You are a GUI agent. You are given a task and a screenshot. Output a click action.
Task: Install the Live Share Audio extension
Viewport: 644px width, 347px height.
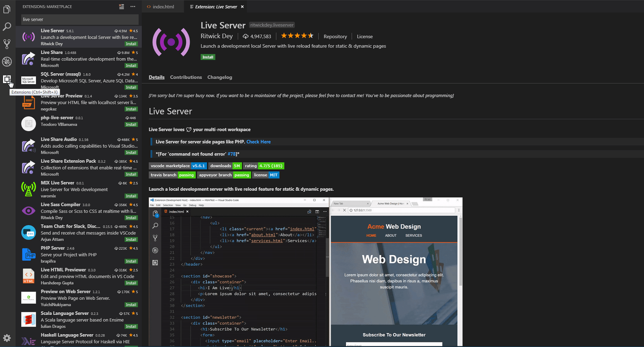(x=131, y=153)
